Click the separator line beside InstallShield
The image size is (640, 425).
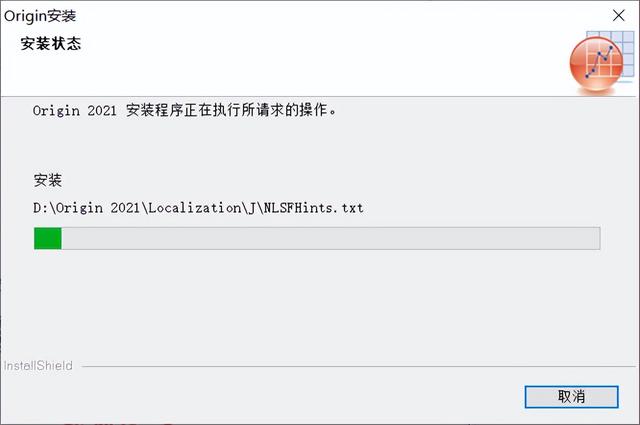coord(358,366)
